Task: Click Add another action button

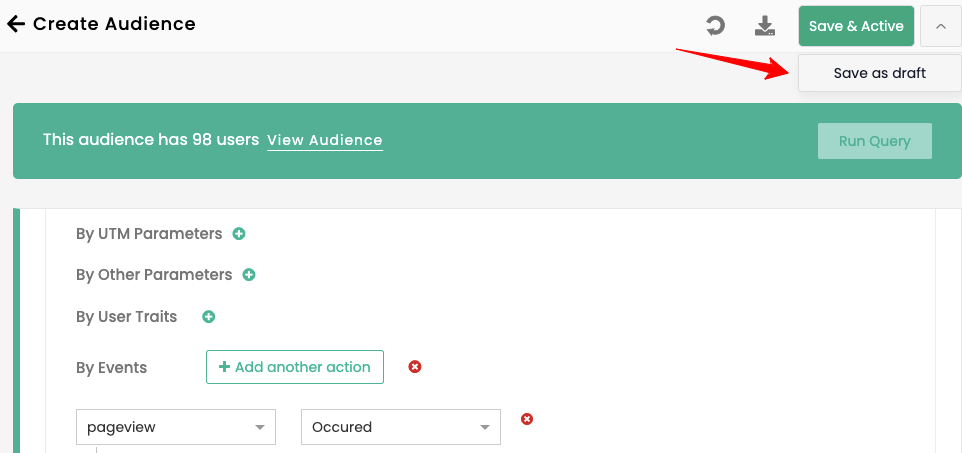Action: point(295,367)
